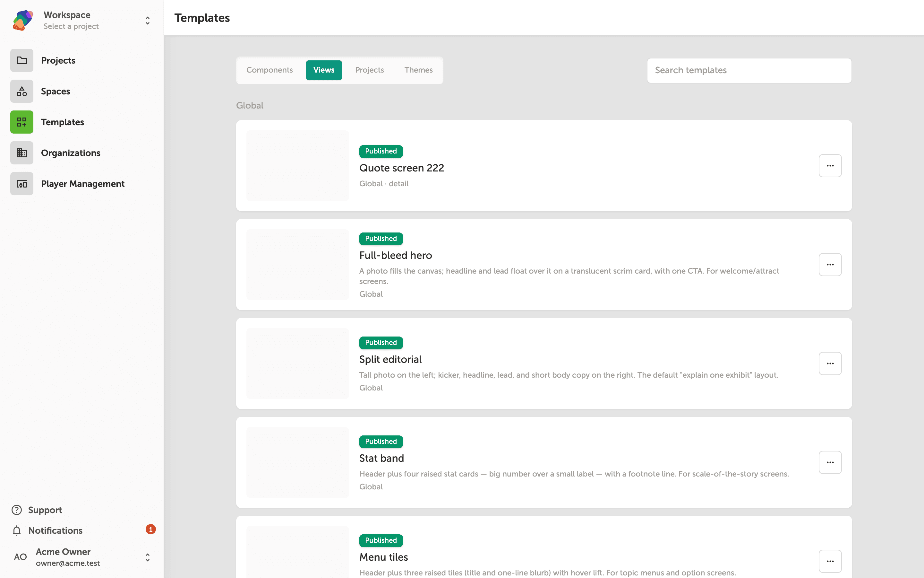Click the Menu tiles thumbnail
The image size is (924, 578).
click(x=297, y=552)
